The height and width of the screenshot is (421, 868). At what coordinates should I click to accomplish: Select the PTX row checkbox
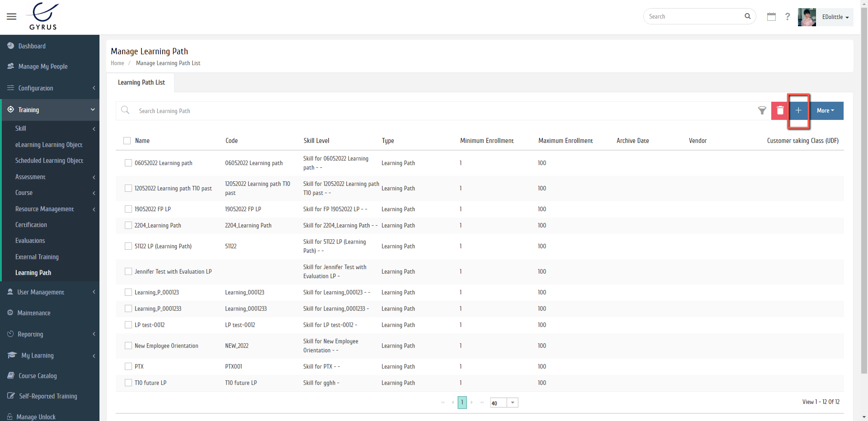coord(128,366)
